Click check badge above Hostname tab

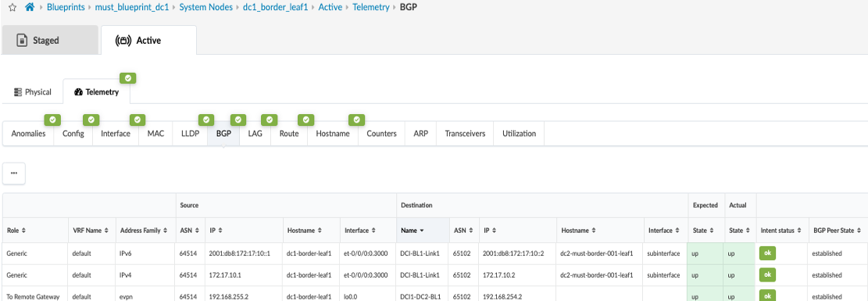pos(356,120)
